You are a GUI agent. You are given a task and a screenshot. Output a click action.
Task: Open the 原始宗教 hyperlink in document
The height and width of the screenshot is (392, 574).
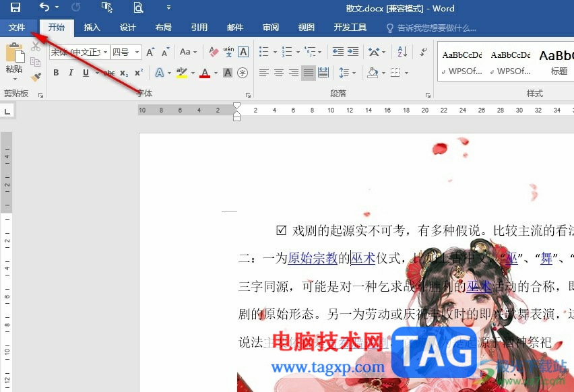313,259
